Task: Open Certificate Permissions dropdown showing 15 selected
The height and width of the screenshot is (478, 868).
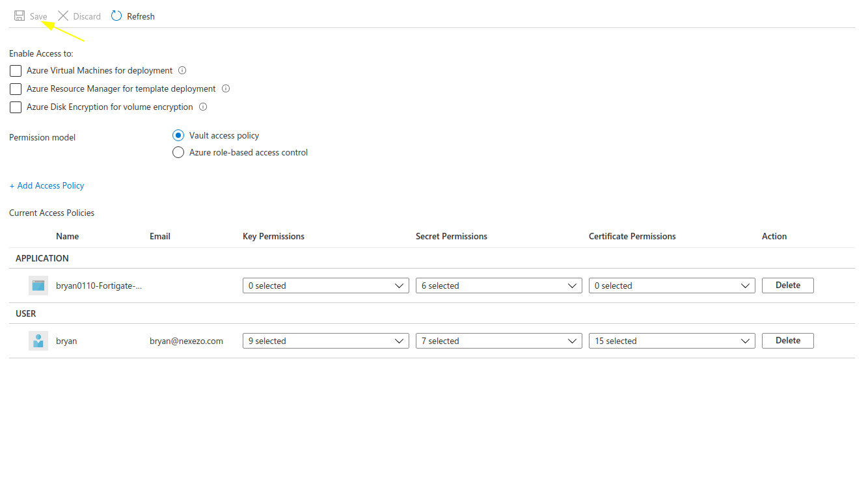Action: (672, 341)
